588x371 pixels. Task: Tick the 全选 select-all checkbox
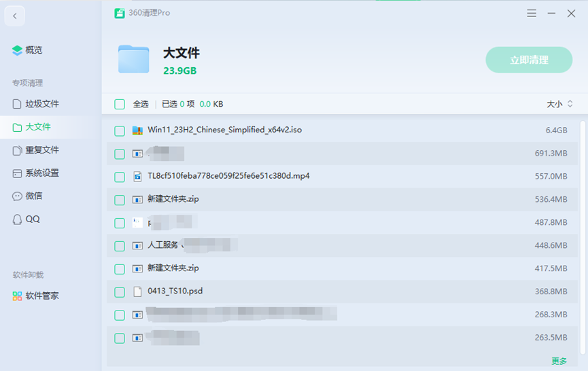120,104
